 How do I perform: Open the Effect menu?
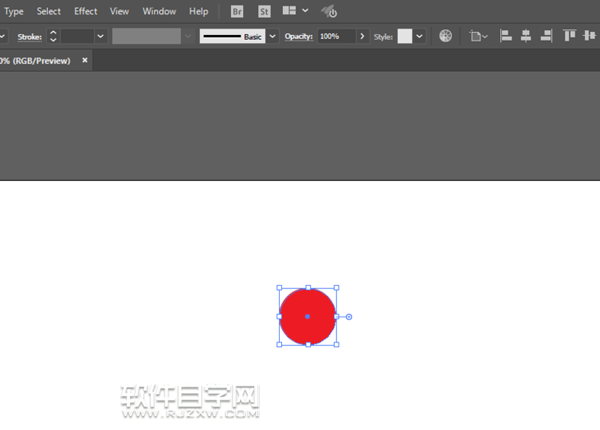tap(86, 11)
